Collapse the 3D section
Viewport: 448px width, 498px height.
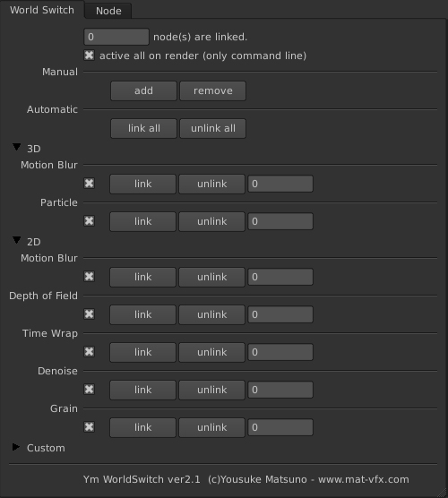(16, 147)
